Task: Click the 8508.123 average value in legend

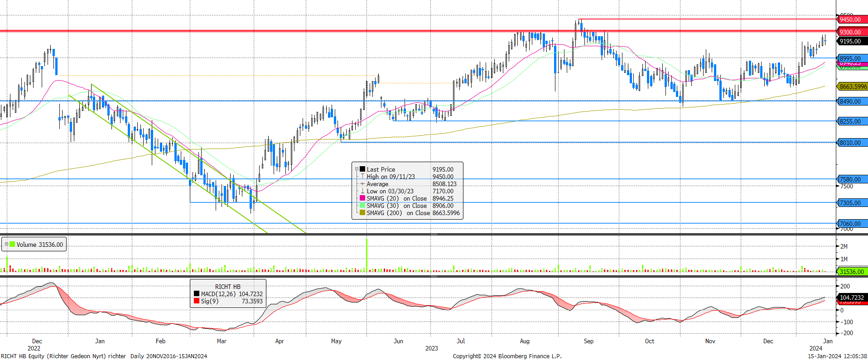Action: point(444,184)
